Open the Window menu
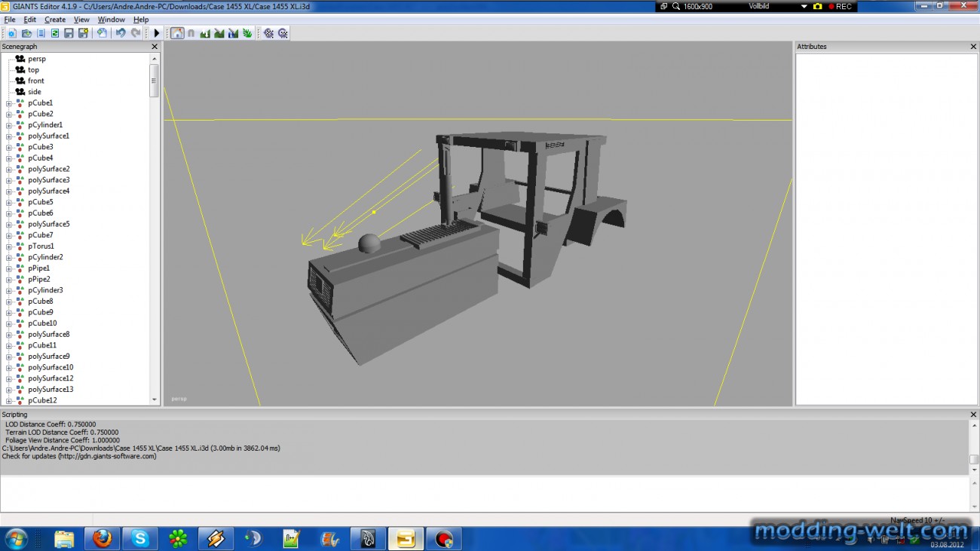The height and width of the screenshot is (551, 980). (x=112, y=20)
